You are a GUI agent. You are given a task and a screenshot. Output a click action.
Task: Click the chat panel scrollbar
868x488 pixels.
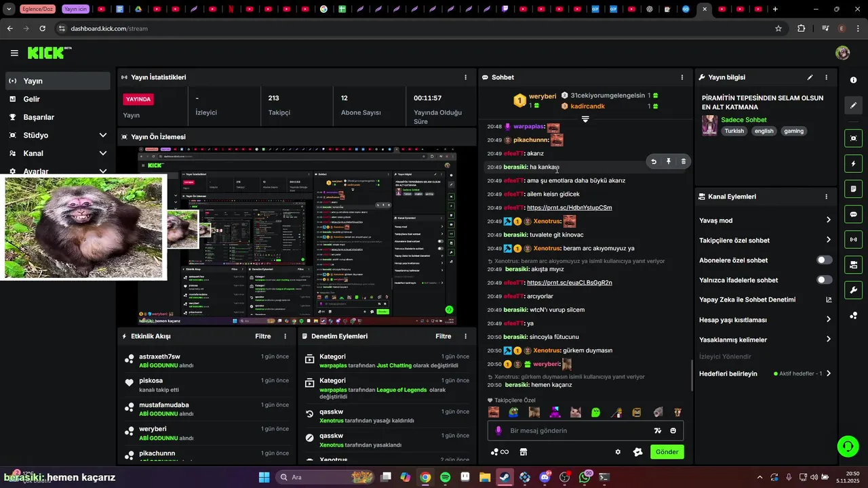tap(692, 374)
